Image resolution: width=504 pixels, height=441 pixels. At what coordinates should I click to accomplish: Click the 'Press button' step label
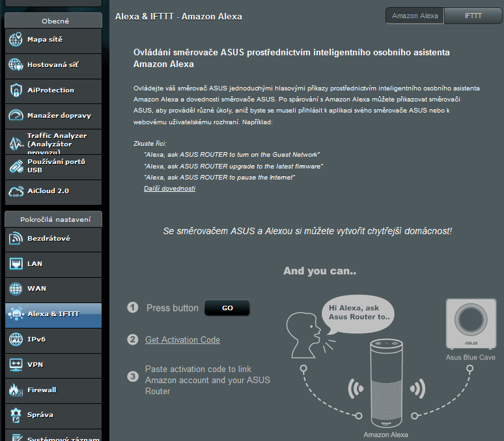tap(173, 308)
